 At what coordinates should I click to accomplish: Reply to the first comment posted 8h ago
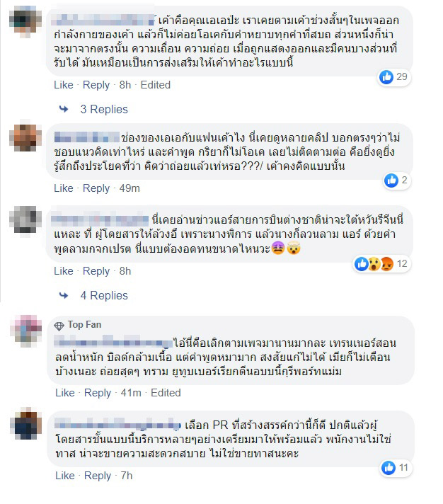[x=96, y=85]
